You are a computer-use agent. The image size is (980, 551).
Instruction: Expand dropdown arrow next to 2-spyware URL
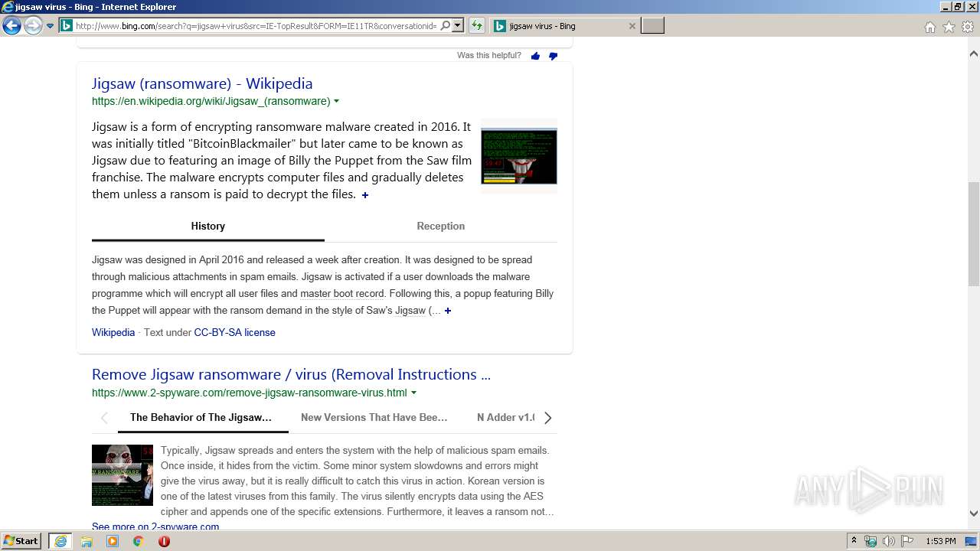(413, 393)
